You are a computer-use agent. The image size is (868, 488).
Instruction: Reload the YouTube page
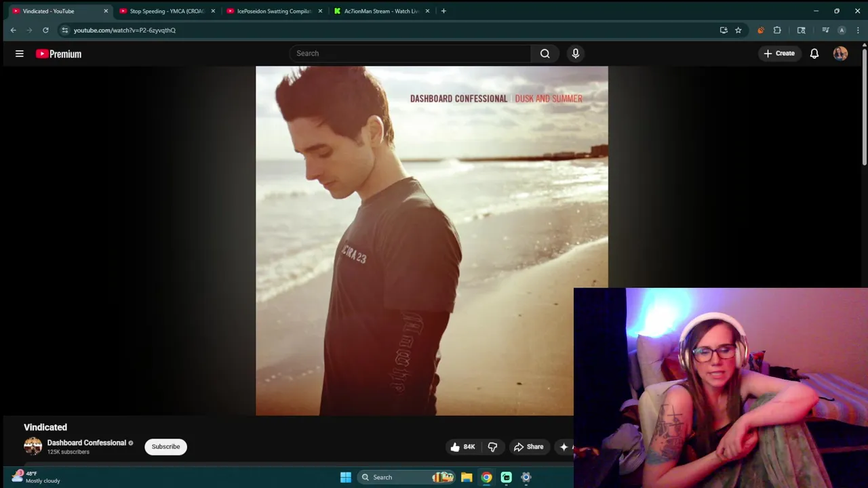pyautogui.click(x=45, y=30)
